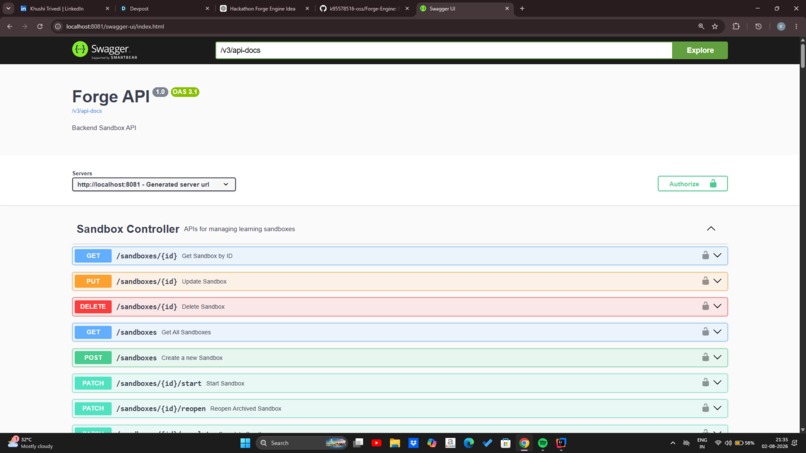
Task: Open File Explorer from the taskbar
Action: (x=395, y=443)
